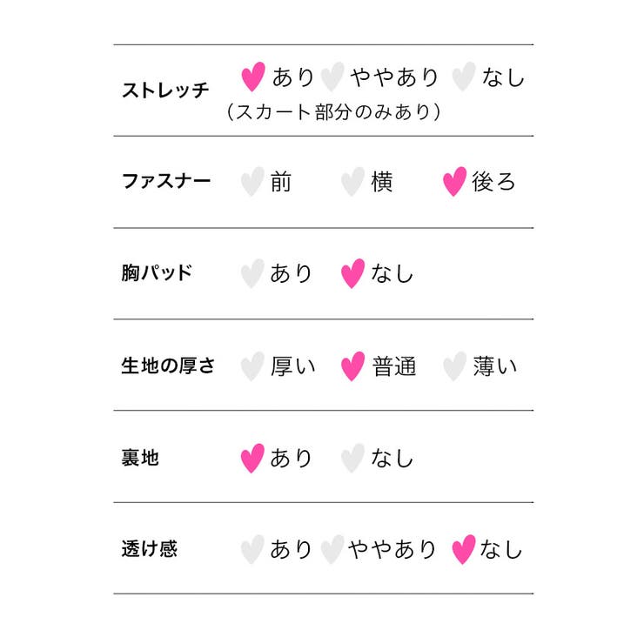Click the pink heart for ファスナー 後ろ
644x644 pixels.
(x=454, y=182)
